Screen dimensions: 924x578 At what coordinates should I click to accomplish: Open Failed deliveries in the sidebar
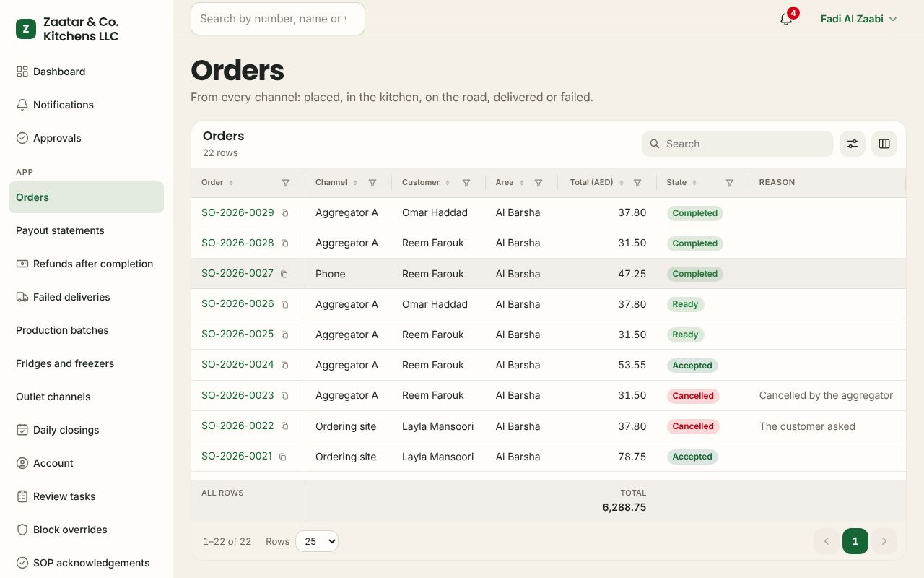pos(86,297)
